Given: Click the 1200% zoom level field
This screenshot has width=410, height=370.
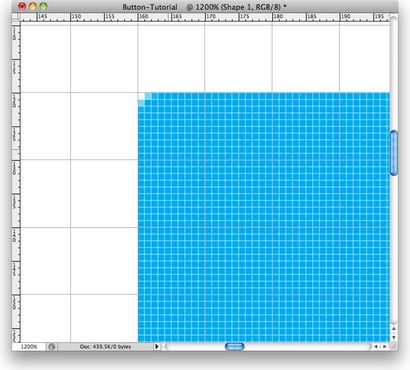Looking at the screenshot, I should [x=29, y=347].
